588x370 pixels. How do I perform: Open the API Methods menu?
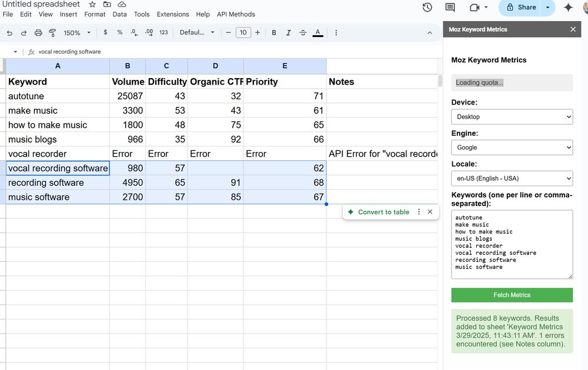(236, 14)
